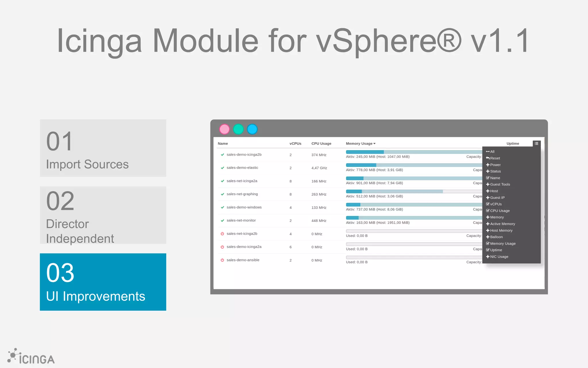Image resolution: width=588 pixels, height=368 pixels.
Task: Select the 01 Import Sources card
Action: [103, 148]
